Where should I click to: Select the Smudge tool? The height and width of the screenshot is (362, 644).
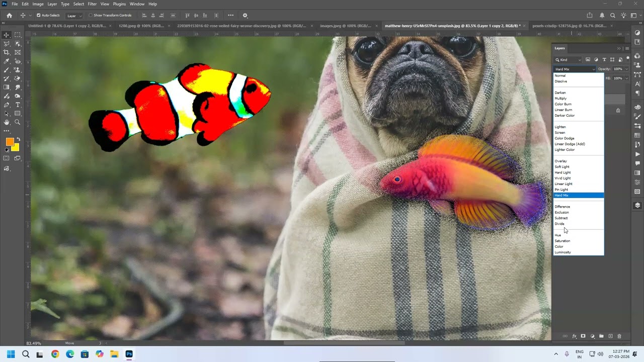18,87
